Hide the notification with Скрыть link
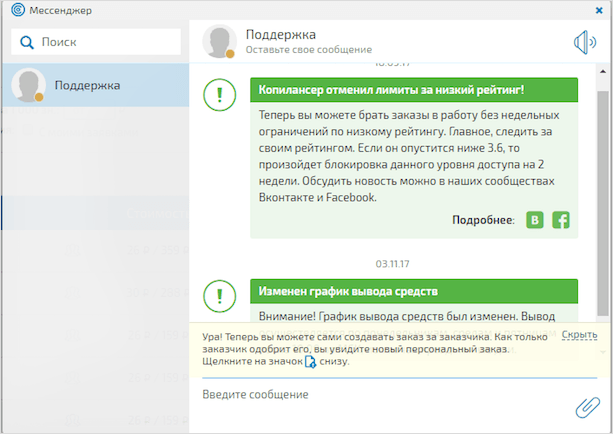 [579, 334]
